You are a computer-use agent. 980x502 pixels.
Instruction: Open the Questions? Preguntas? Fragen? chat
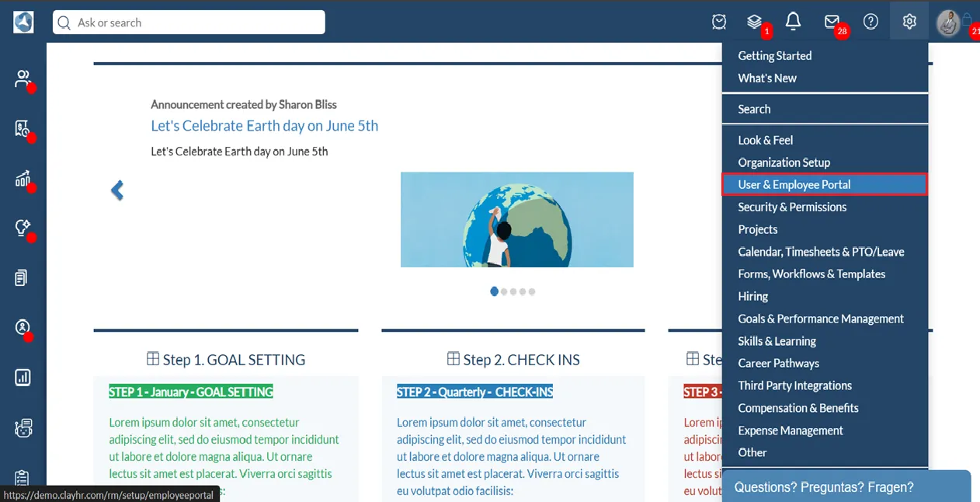click(x=846, y=486)
